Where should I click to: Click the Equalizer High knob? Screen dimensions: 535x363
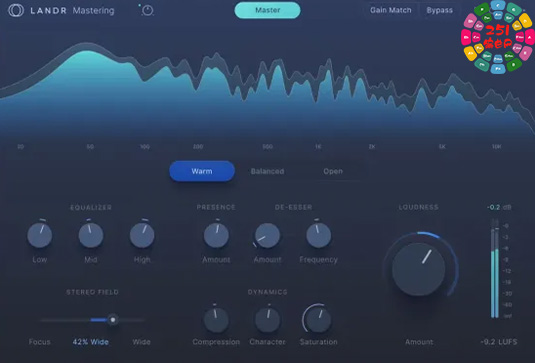click(x=142, y=235)
